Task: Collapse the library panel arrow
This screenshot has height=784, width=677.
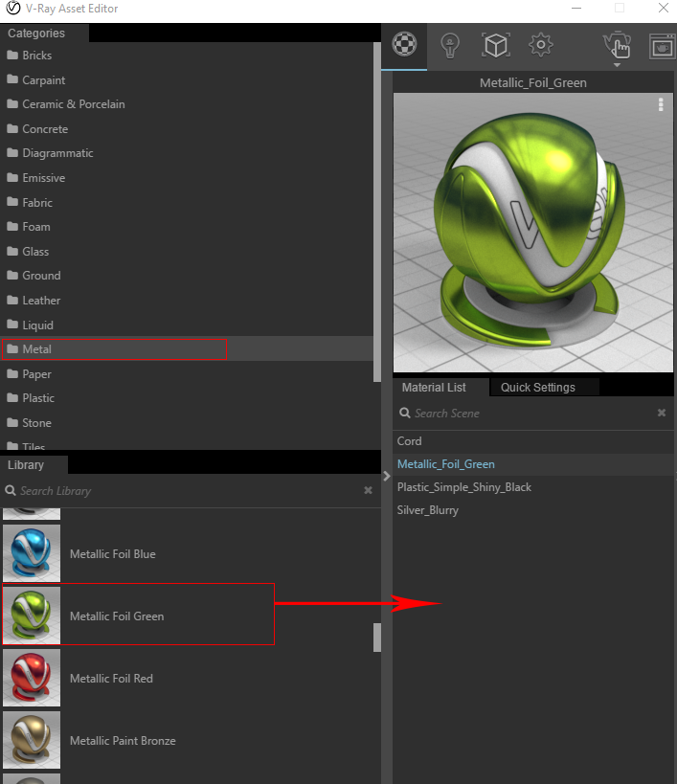Action: coord(387,476)
